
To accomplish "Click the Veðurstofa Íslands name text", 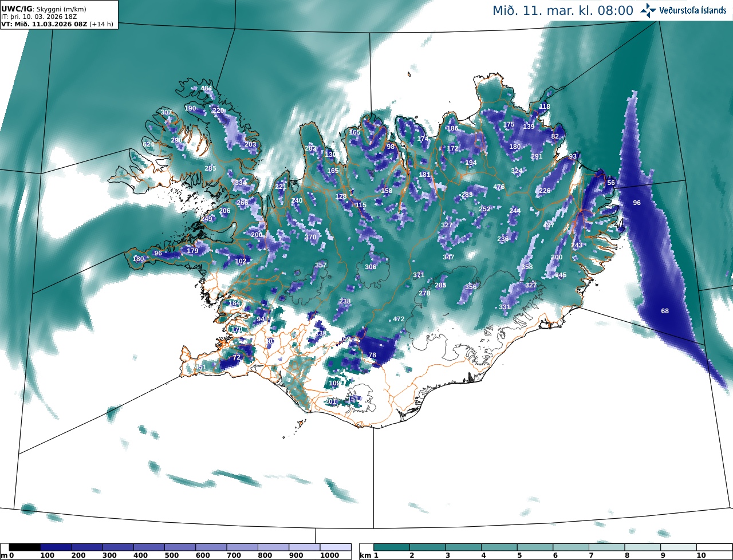I will click(693, 11).
